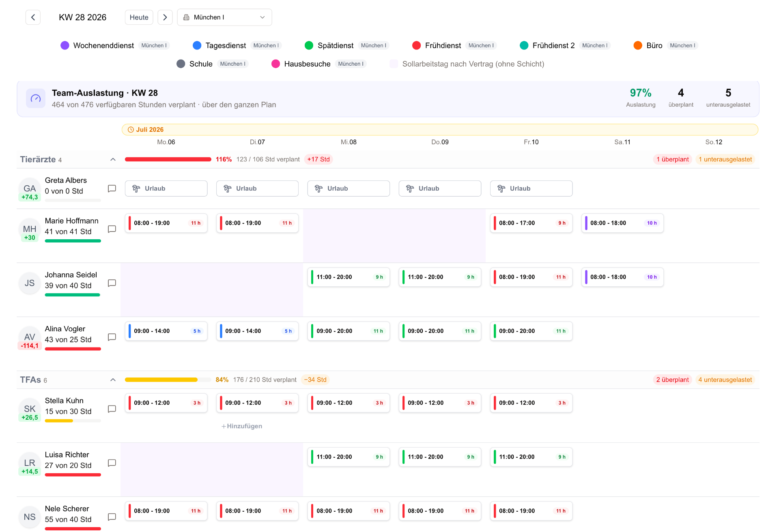Open the München I location dropdown
779x532 pixels.
click(x=224, y=17)
